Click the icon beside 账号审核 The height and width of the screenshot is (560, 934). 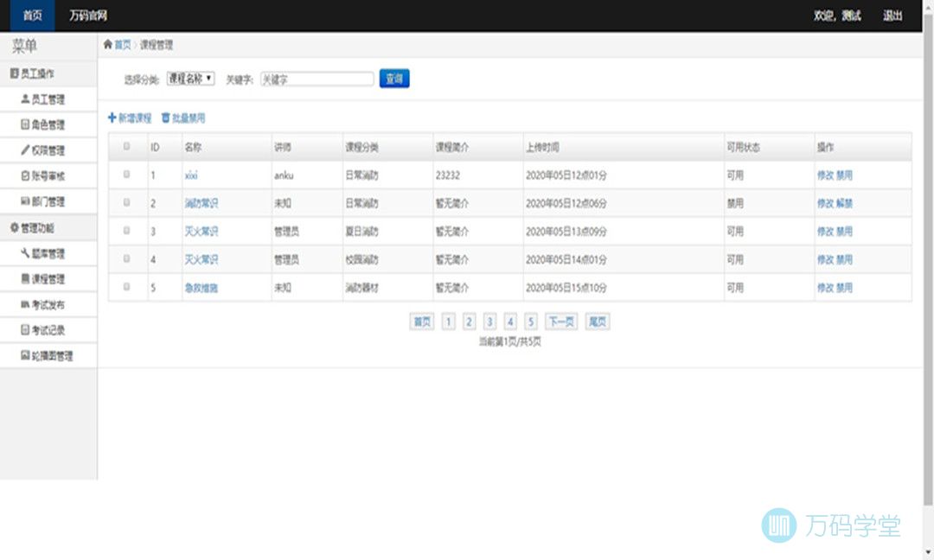pos(25,175)
